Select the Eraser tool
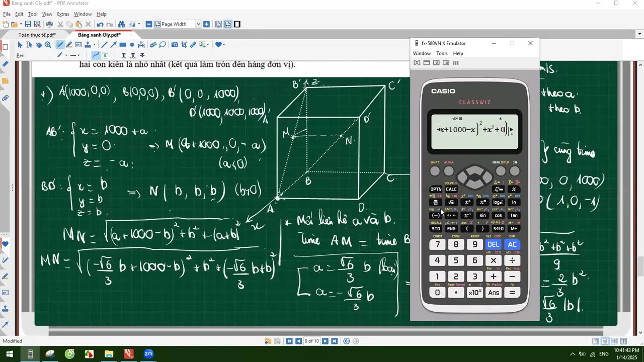644x362 pixels. click(153, 44)
